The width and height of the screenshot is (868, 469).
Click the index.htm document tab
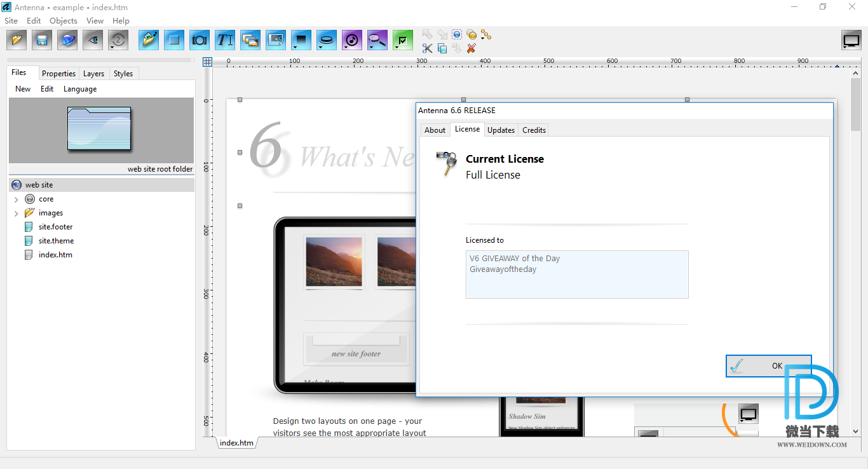click(236, 443)
